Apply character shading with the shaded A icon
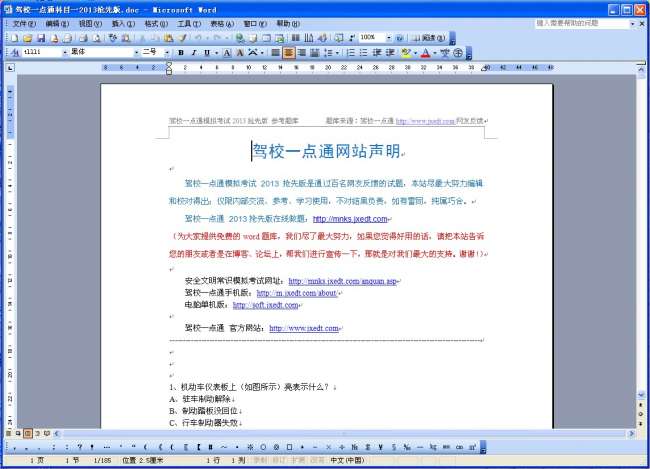Viewport: 650px width, 469px height. 240,53
